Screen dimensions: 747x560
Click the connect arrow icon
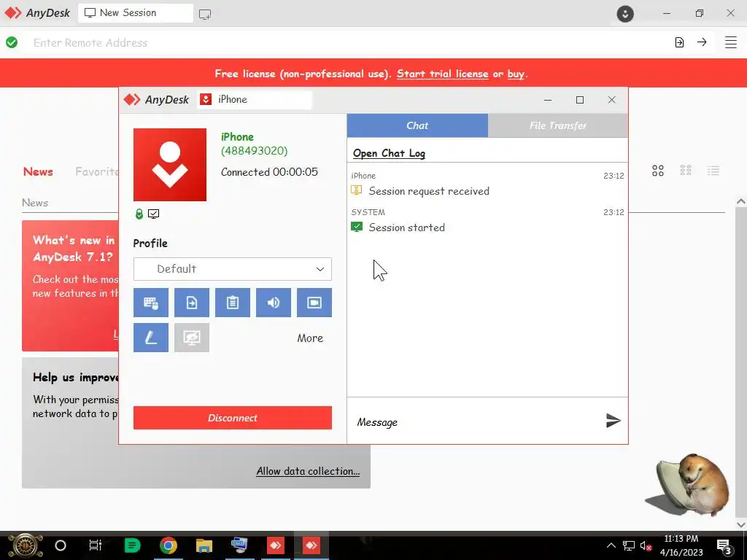[x=702, y=42]
